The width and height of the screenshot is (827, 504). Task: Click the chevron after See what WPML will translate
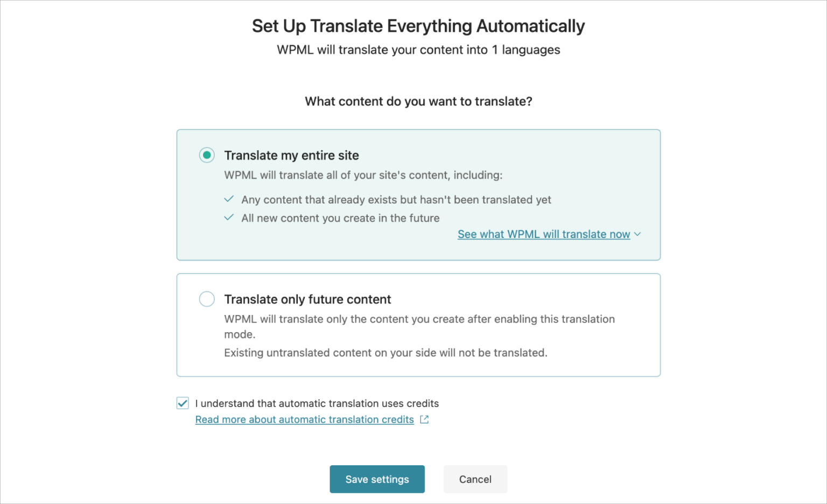[x=638, y=234]
